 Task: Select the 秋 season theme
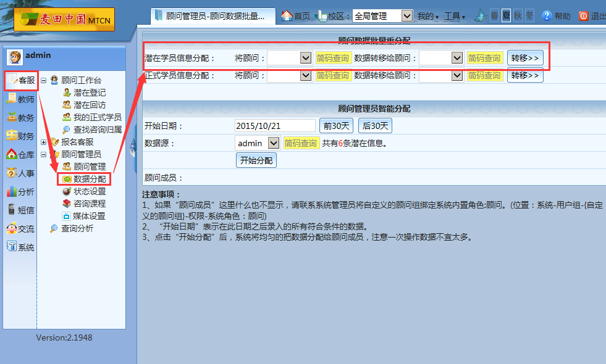point(518,16)
